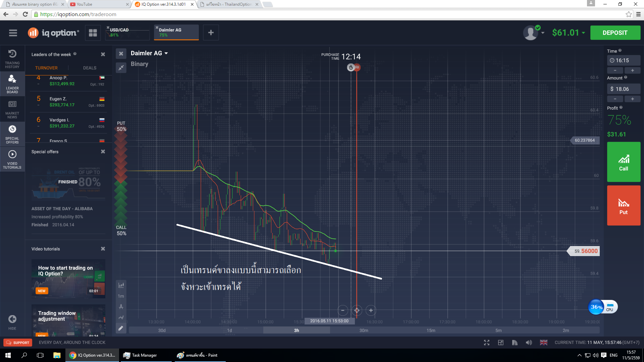Switch to the DEALS tab
This screenshot has width=644, height=362.
click(x=90, y=68)
